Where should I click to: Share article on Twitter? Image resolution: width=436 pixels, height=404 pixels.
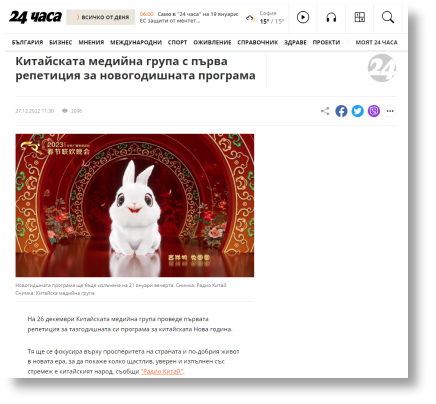357,111
